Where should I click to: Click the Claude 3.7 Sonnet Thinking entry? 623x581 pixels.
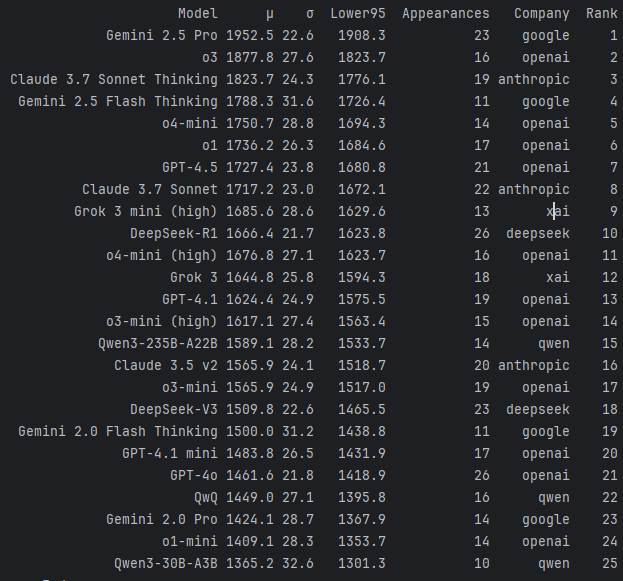pyautogui.click(x=114, y=80)
